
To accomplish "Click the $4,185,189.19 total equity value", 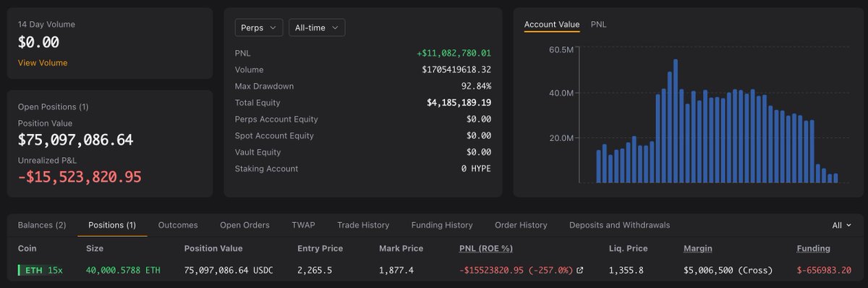I will 459,103.
